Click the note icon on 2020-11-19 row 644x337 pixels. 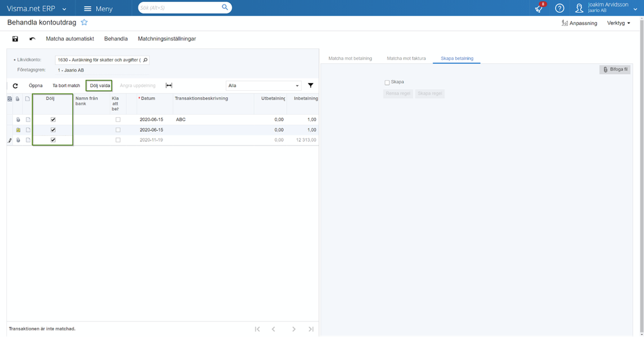point(28,140)
